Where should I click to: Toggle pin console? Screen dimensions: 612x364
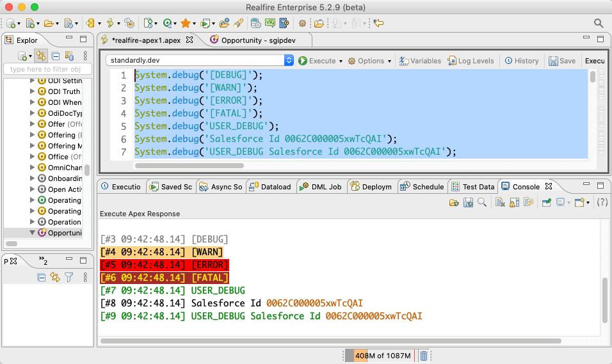(x=547, y=202)
